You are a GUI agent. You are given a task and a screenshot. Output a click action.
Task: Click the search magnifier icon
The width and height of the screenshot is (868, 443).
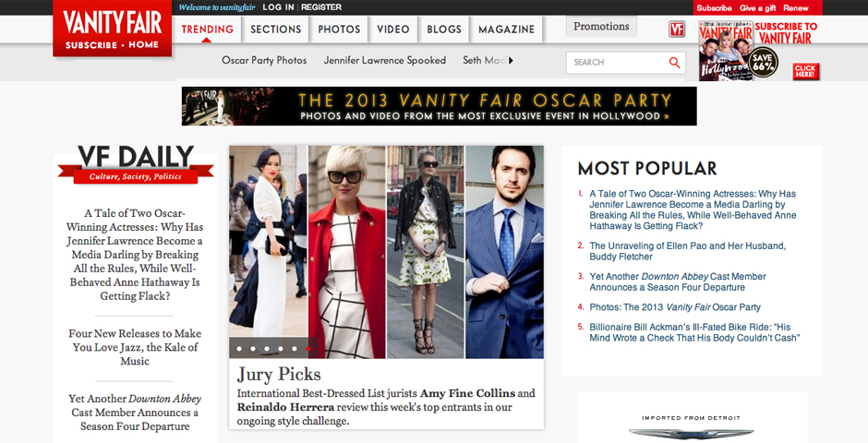pyautogui.click(x=674, y=63)
